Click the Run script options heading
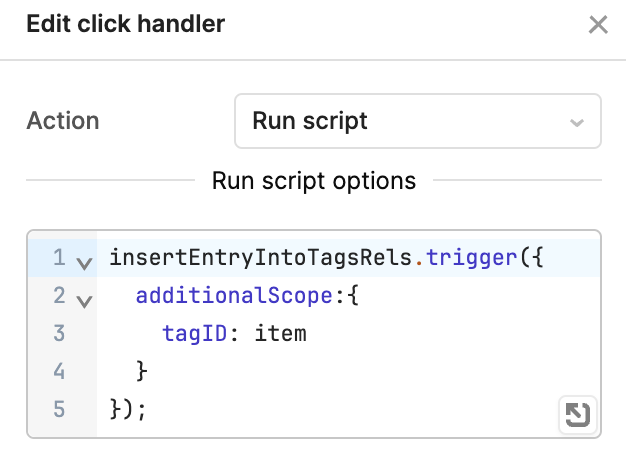Image resolution: width=626 pixels, height=452 pixels. 314,181
